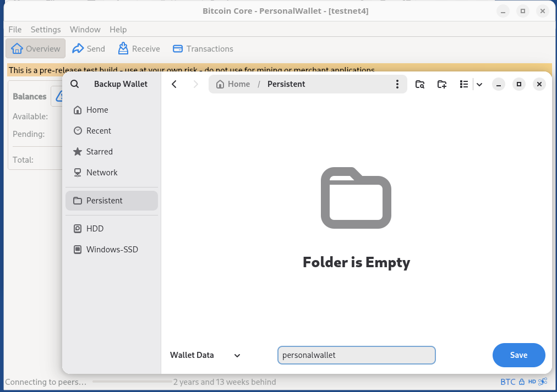Screen dimensions: 557x392
Task: Switch to the Receive tab
Action: [139, 48]
